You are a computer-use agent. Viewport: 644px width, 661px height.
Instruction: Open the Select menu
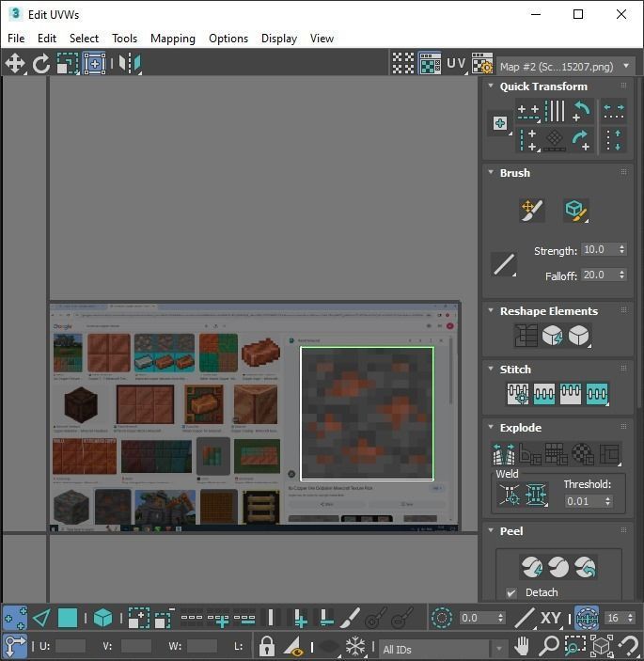[84, 39]
